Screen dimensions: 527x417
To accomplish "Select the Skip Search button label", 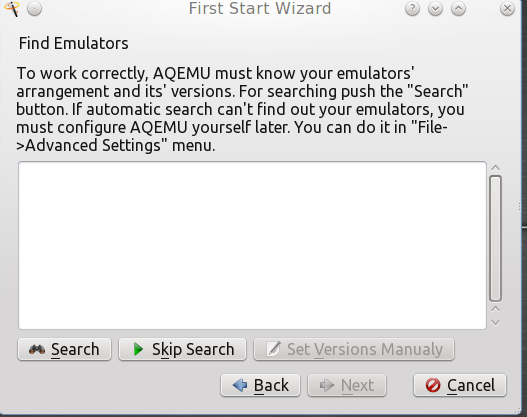I will 193,349.
